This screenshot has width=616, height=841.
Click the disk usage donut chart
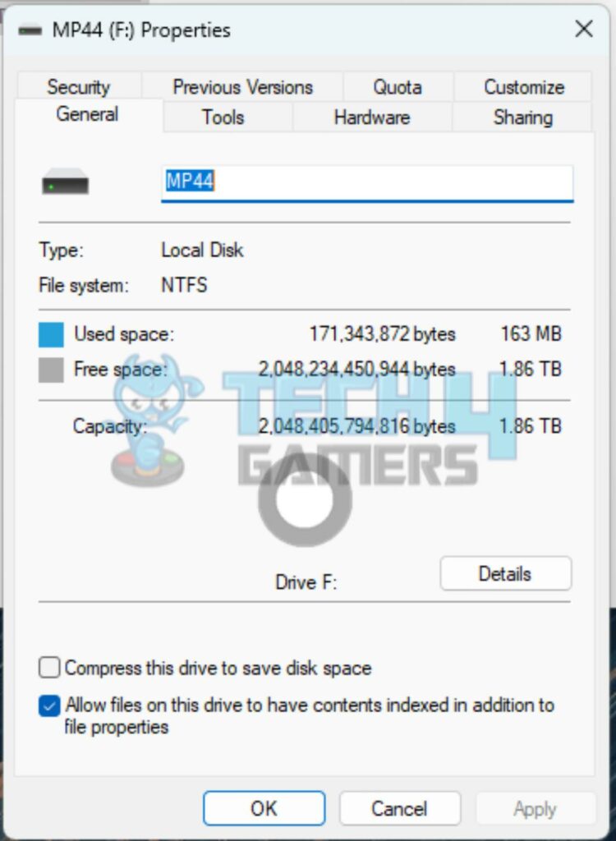306,500
